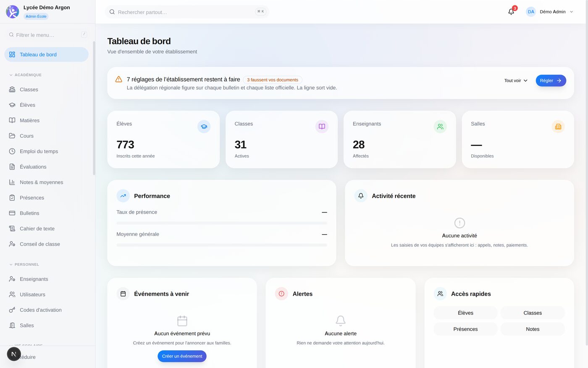Open Notes & moyennes menu item
This screenshot has width=588, height=368.
pyautogui.click(x=46, y=182)
